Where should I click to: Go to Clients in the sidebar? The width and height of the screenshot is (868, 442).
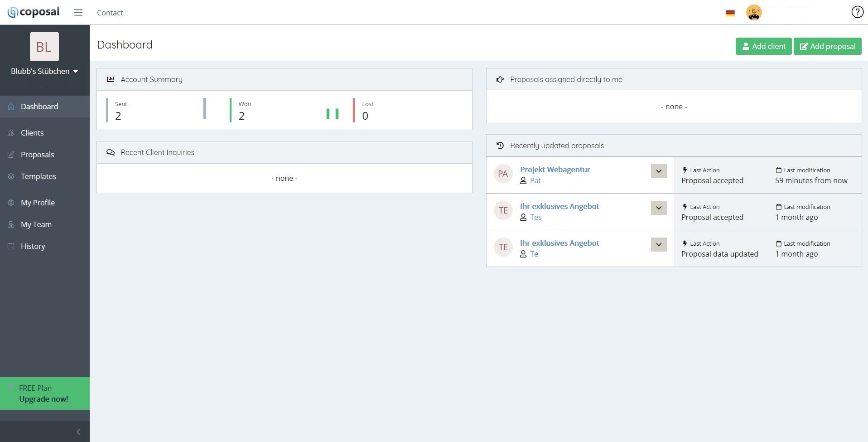(32, 133)
